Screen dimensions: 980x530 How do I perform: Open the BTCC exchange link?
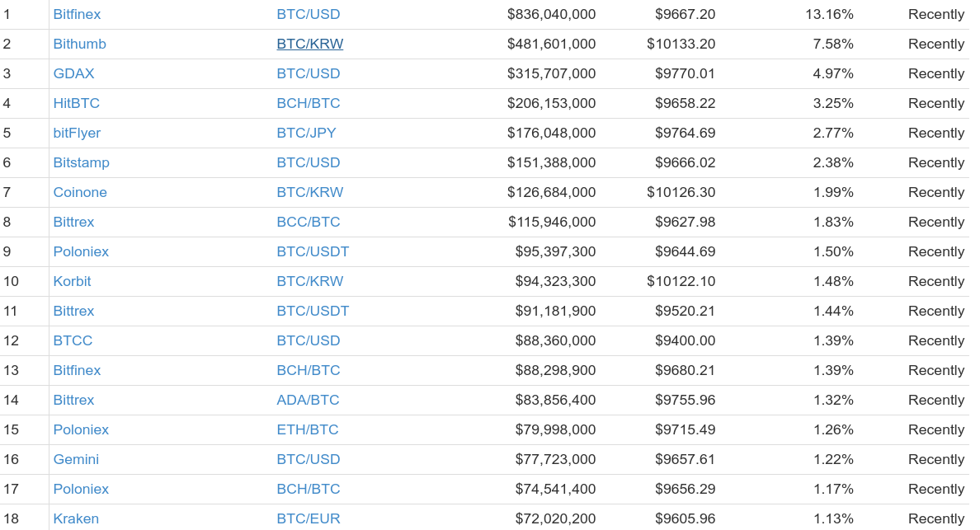[x=73, y=340]
